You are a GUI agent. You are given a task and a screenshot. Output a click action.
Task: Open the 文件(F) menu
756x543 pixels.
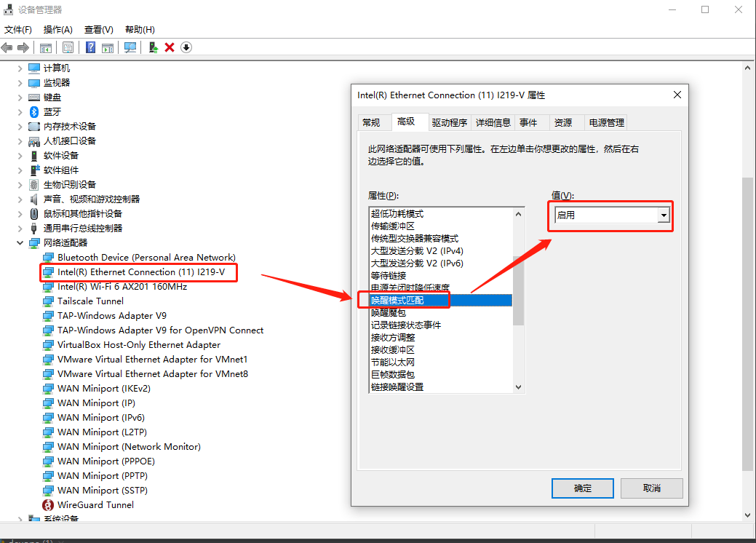tap(18, 29)
